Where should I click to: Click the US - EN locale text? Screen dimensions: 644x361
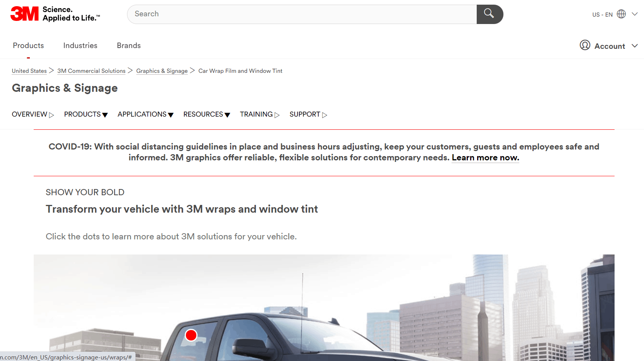coord(602,15)
